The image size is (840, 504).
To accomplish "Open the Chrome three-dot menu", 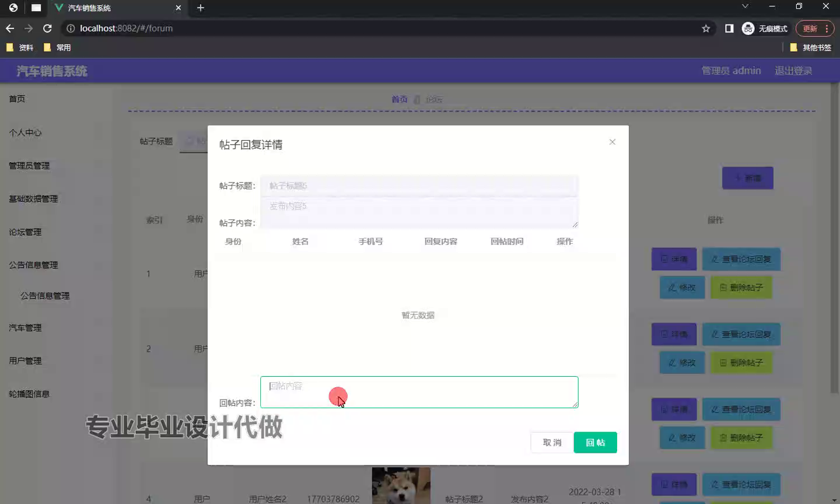I will click(x=827, y=28).
